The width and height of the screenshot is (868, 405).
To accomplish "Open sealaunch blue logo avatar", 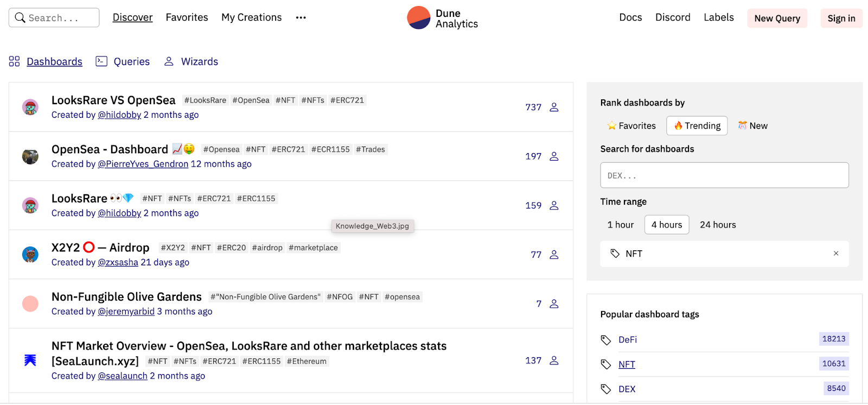I will point(30,360).
